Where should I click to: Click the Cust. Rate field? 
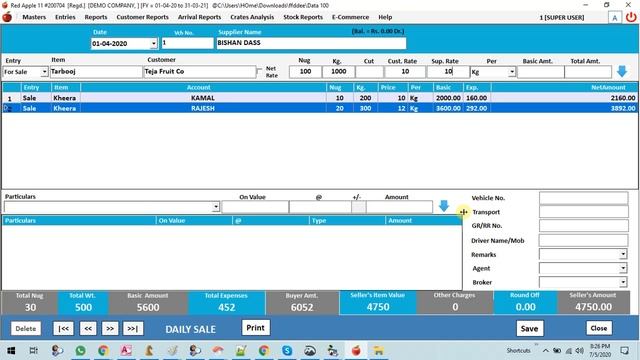[x=405, y=72]
